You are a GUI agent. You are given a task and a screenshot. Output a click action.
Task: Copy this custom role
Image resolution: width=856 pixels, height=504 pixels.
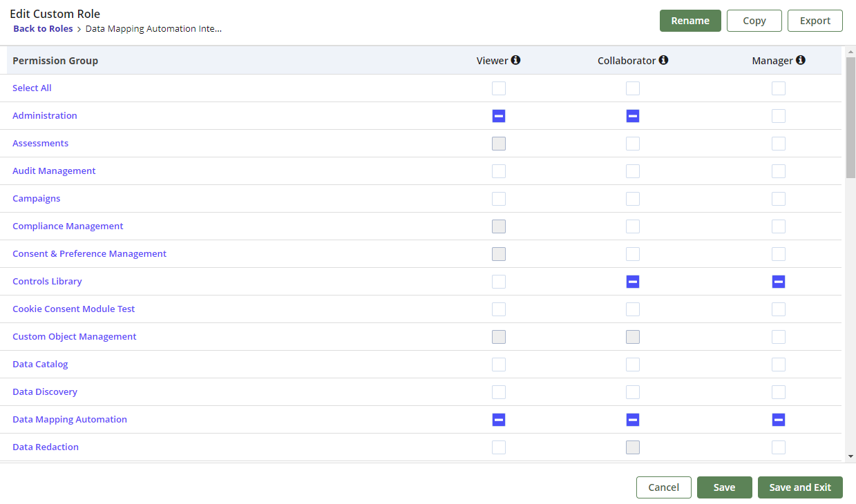point(754,21)
